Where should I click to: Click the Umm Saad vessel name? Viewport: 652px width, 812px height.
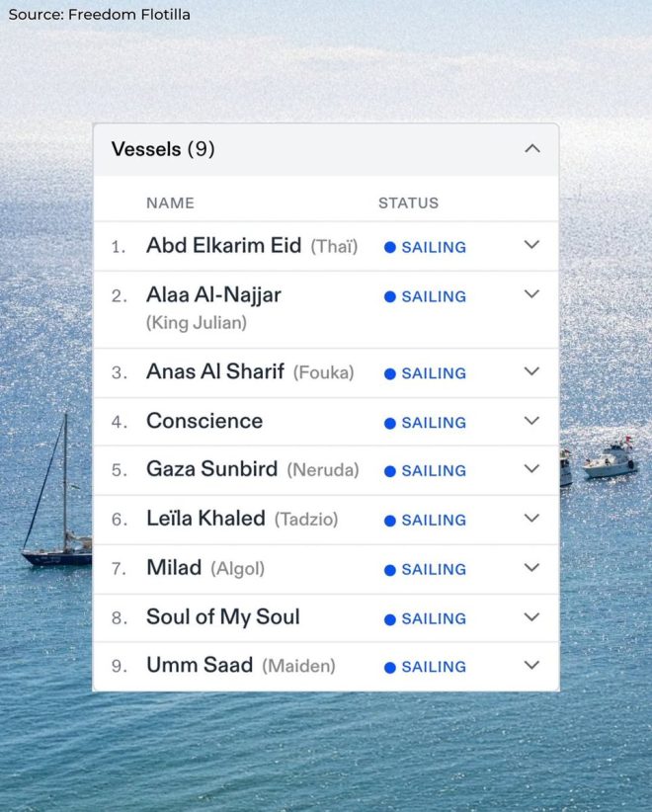coord(200,666)
